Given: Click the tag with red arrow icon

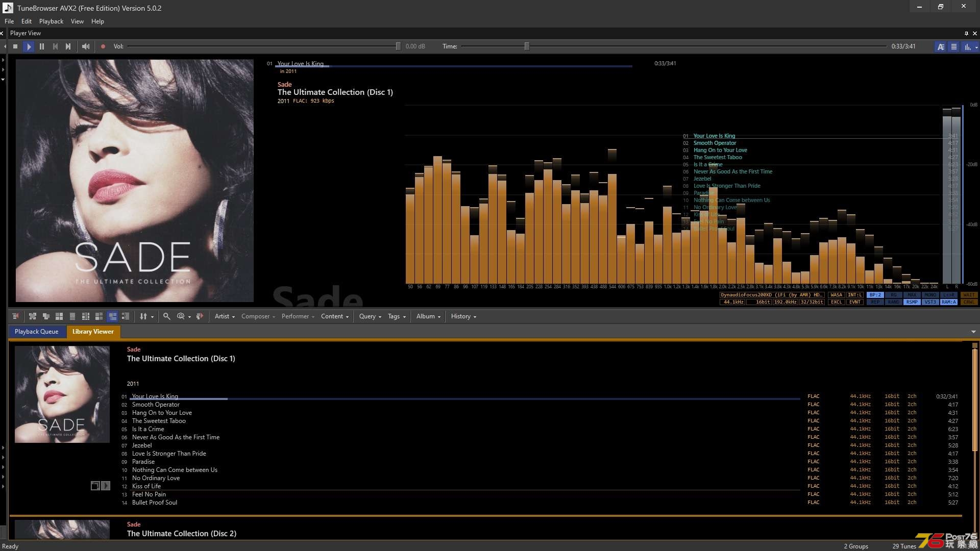Looking at the screenshot, I should [x=200, y=316].
